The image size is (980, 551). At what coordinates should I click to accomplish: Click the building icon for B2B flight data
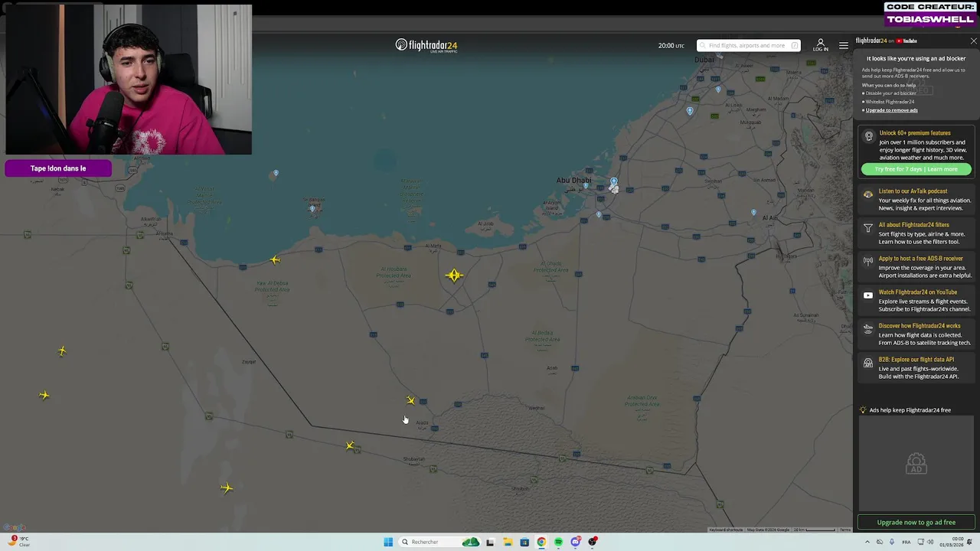click(x=867, y=363)
